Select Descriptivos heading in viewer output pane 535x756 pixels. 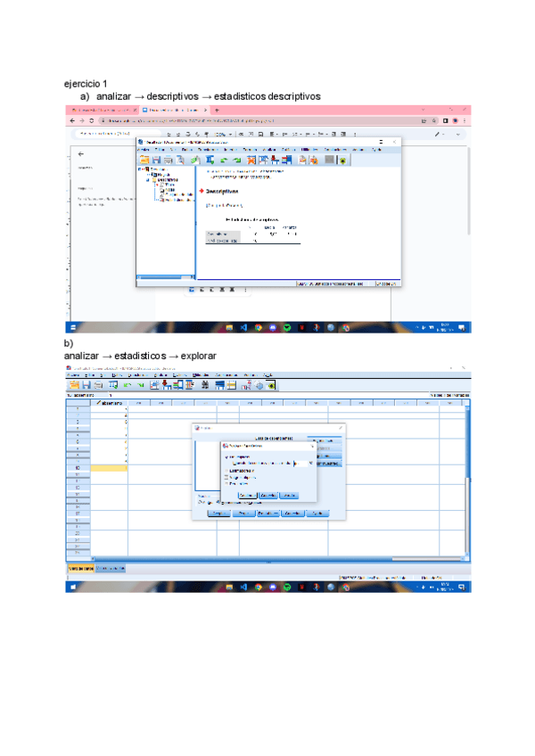click(x=222, y=192)
